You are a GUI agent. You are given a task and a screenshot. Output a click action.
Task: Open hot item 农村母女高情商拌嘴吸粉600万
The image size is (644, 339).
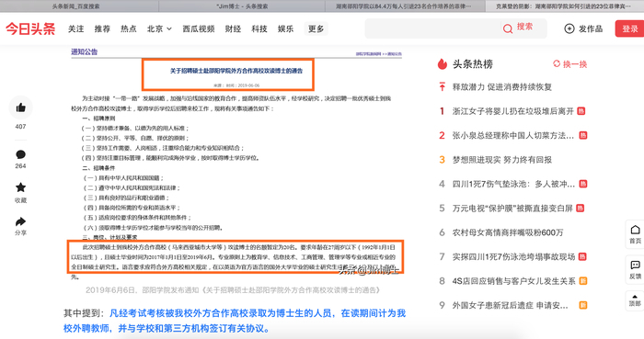click(x=508, y=232)
